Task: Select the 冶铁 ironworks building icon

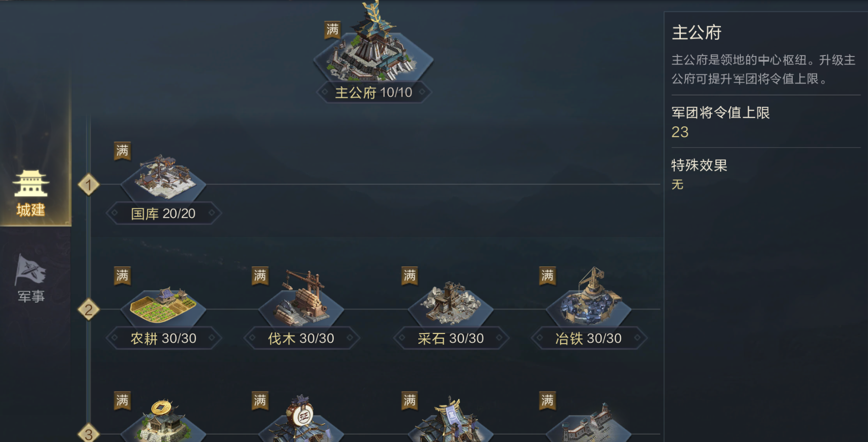Action: 589,298
